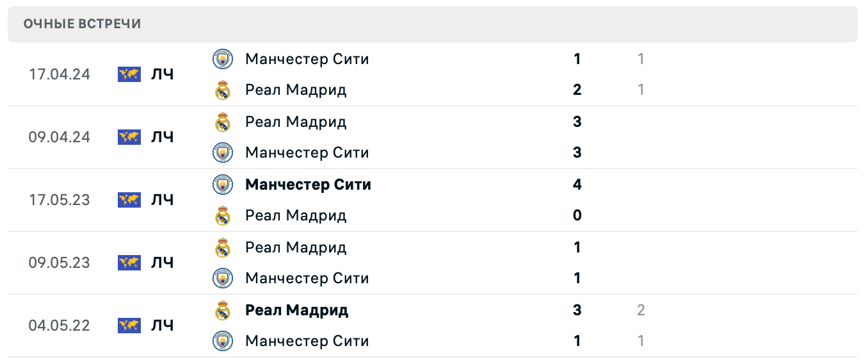The width and height of the screenshot is (868, 364).
Task: Click the ЛЧ world map icon for 17.05.23
Action: pyautogui.click(x=129, y=200)
